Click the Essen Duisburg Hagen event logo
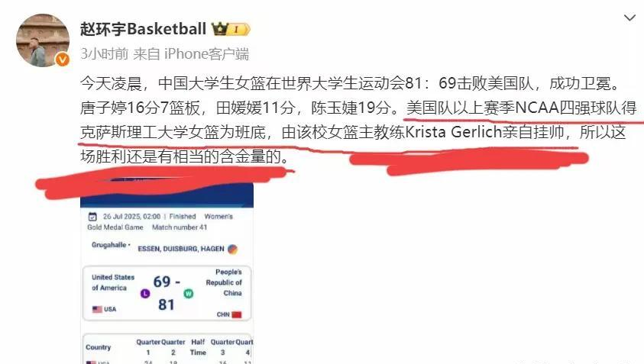This screenshot has height=364, width=644. [232, 249]
